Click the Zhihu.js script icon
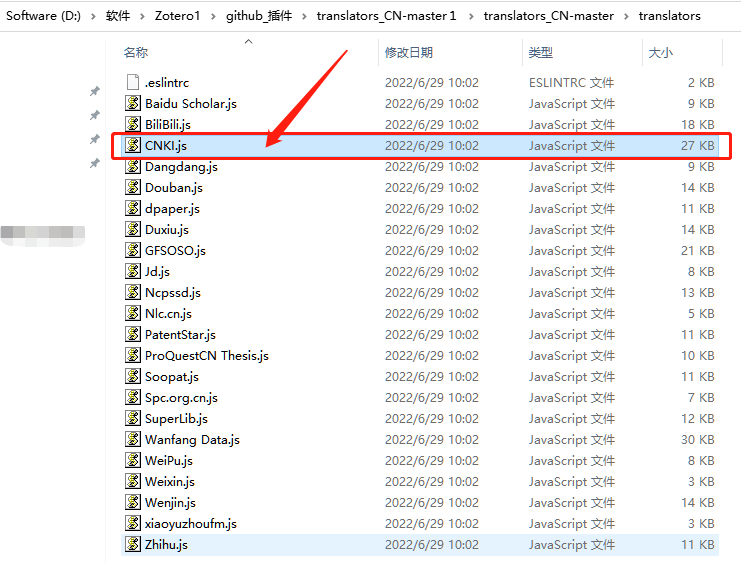 [133, 544]
